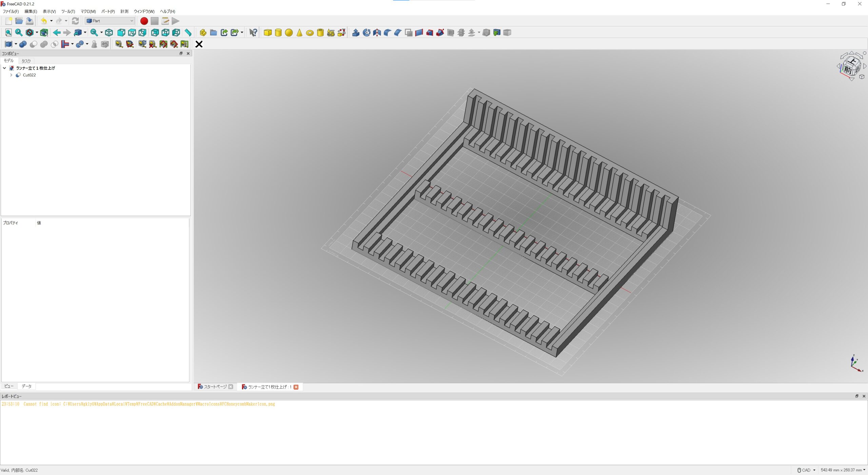The image size is (868, 475).
Task: Create a cone primitive
Action: pyautogui.click(x=299, y=33)
